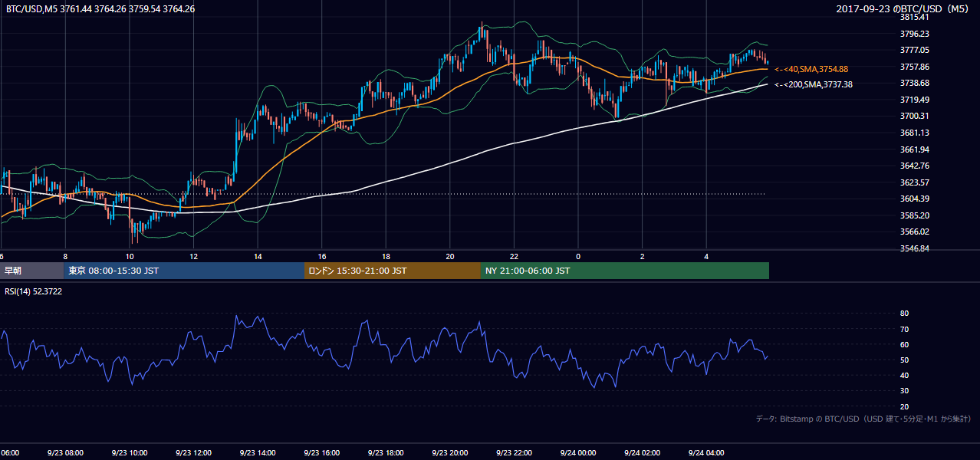The height and width of the screenshot is (460, 980).
Task: Click the bottom time label 9/23 16:00
Action: [x=321, y=453]
